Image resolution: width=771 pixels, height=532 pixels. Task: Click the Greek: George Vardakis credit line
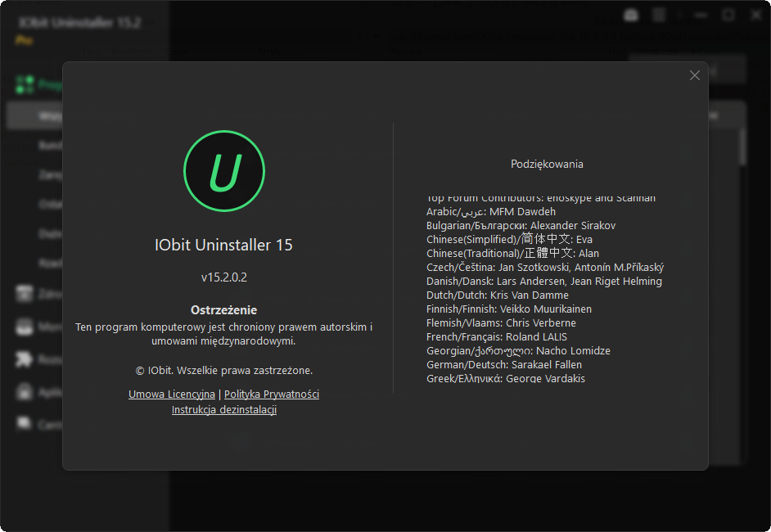[506, 378]
